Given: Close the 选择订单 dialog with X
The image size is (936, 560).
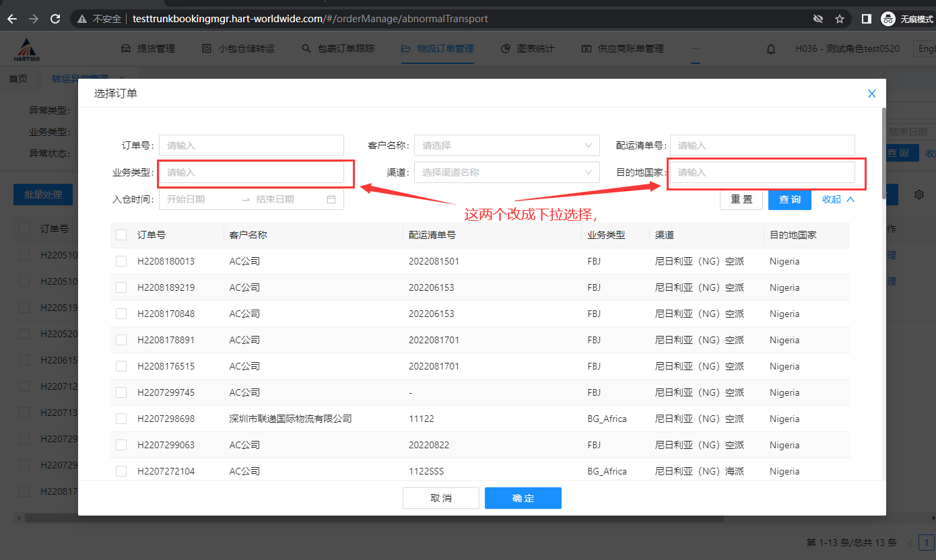Looking at the screenshot, I should tap(871, 94).
